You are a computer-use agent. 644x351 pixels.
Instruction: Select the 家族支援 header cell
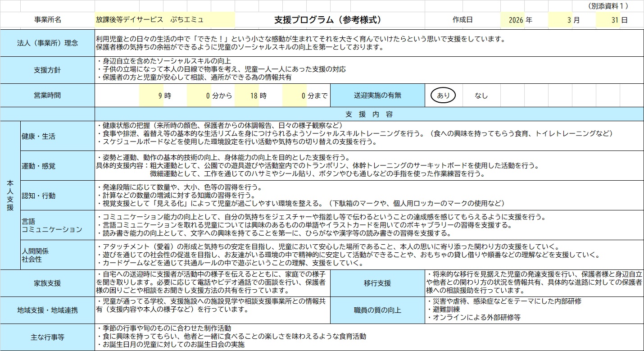47,283
